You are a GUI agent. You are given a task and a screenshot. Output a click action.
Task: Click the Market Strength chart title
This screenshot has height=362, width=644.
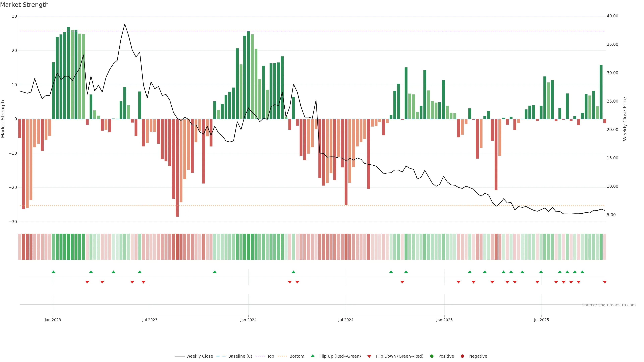pyautogui.click(x=24, y=5)
